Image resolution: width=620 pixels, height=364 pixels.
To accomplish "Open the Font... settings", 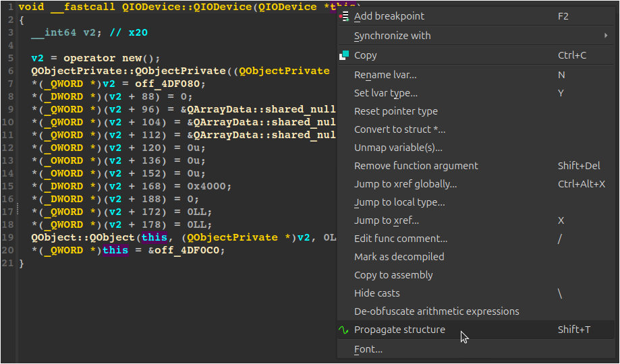I will (x=368, y=349).
